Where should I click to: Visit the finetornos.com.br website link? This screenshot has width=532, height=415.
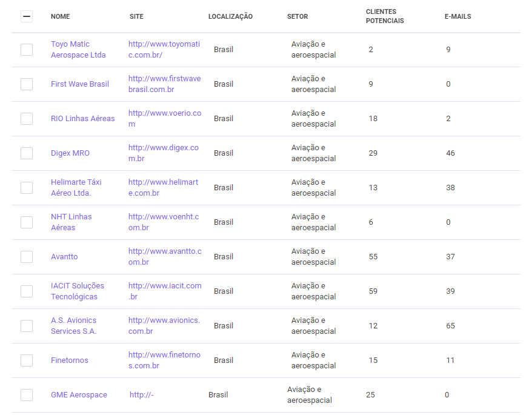(165, 360)
